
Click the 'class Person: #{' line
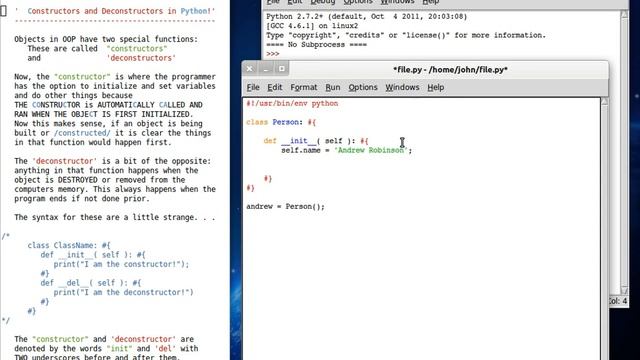(x=281, y=122)
